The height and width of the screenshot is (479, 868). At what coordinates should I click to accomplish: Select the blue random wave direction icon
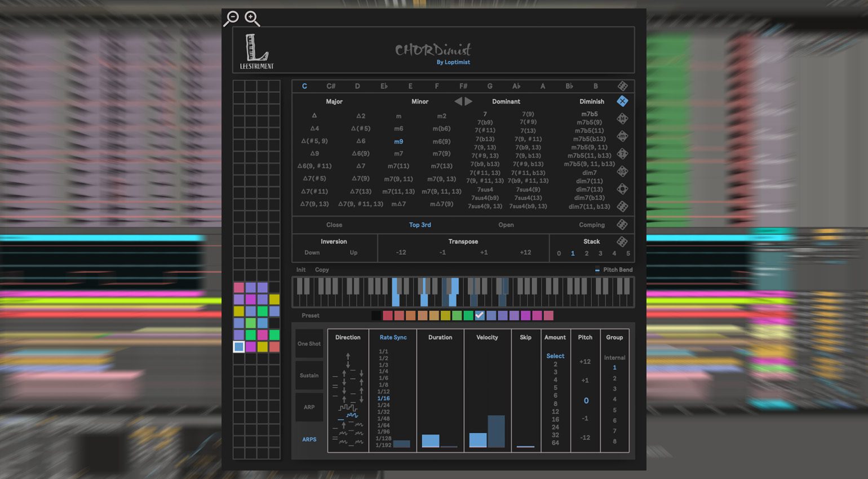[352, 415]
